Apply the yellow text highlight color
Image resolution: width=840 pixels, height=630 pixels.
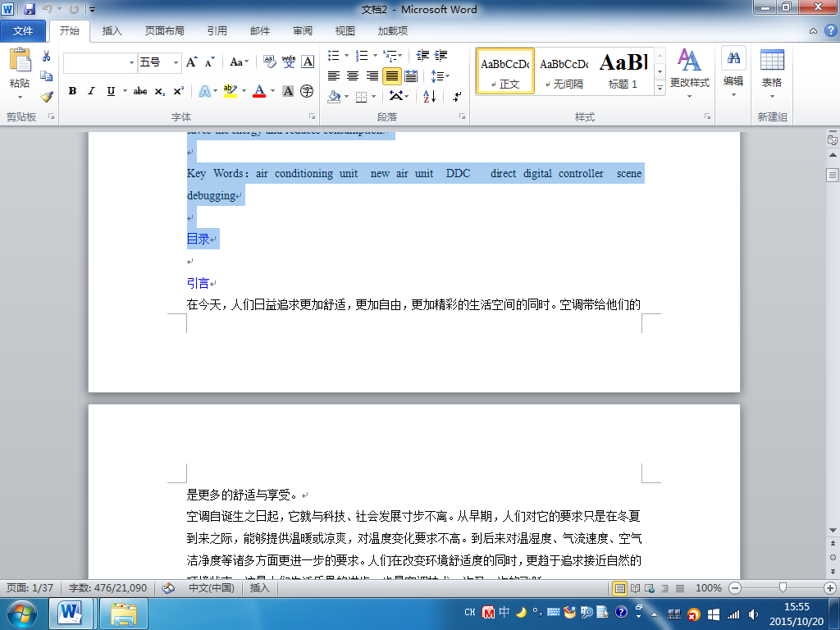click(230, 91)
